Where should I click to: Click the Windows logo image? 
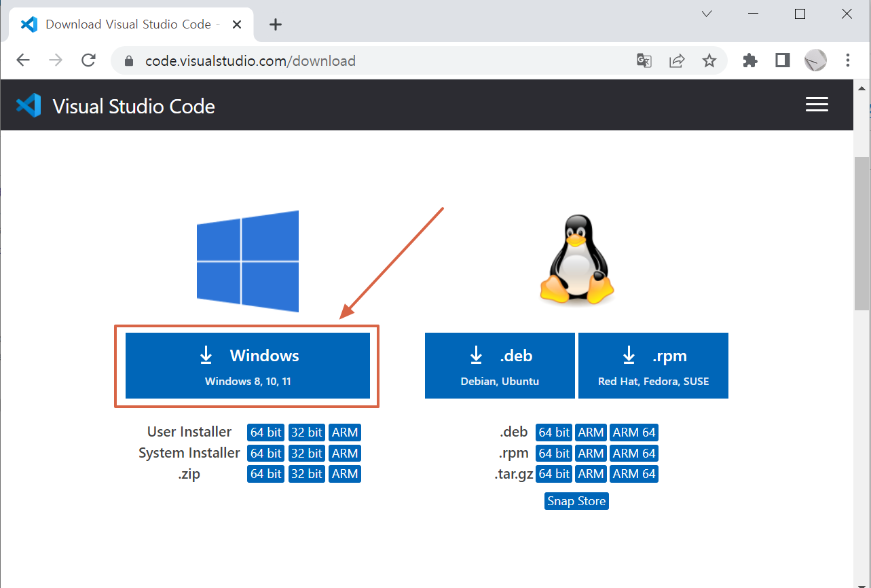248,261
